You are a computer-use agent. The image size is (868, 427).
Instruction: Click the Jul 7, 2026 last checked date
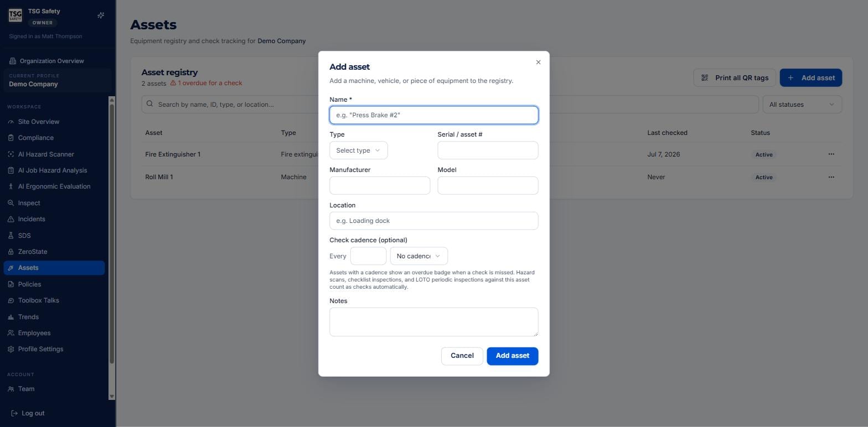coord(663,154)
